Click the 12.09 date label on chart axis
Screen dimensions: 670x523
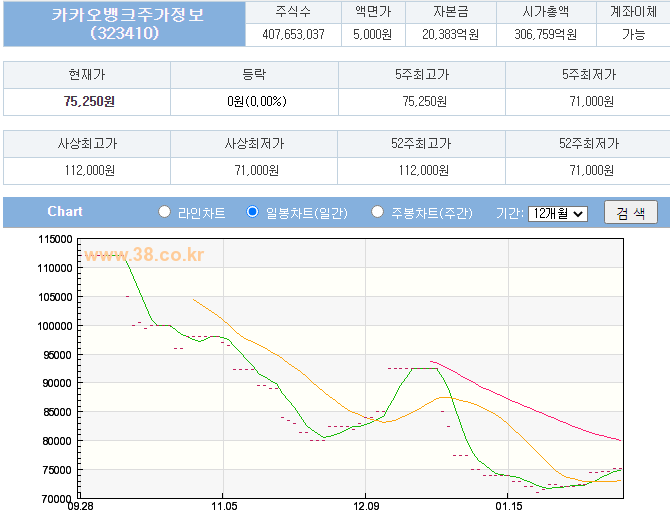(x=366, y=506)
